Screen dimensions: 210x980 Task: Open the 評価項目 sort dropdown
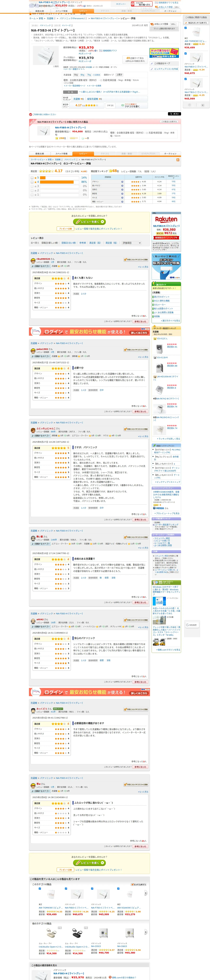[x=131, y=243]
